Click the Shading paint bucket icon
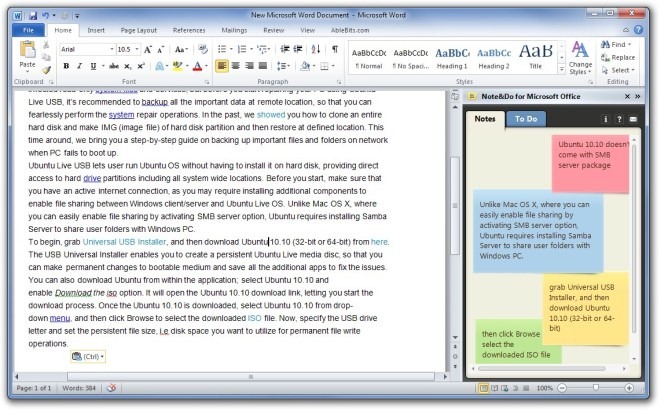This screenshot has height=410, width=660. tap(305, 66)
